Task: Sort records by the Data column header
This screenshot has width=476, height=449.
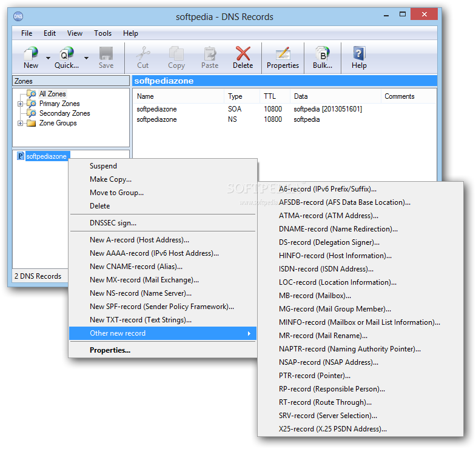Action: point(335,96)
